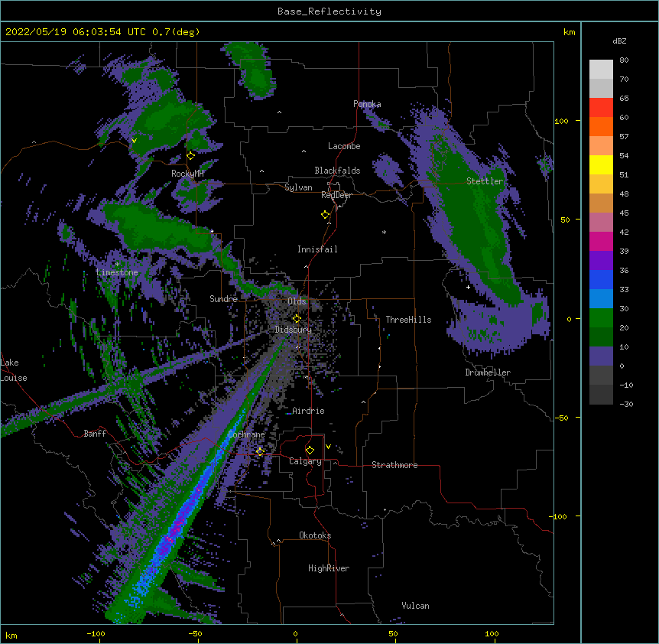Click the RockyMH label
Viewport: 659px width, 644px height.
pos(187,174)
